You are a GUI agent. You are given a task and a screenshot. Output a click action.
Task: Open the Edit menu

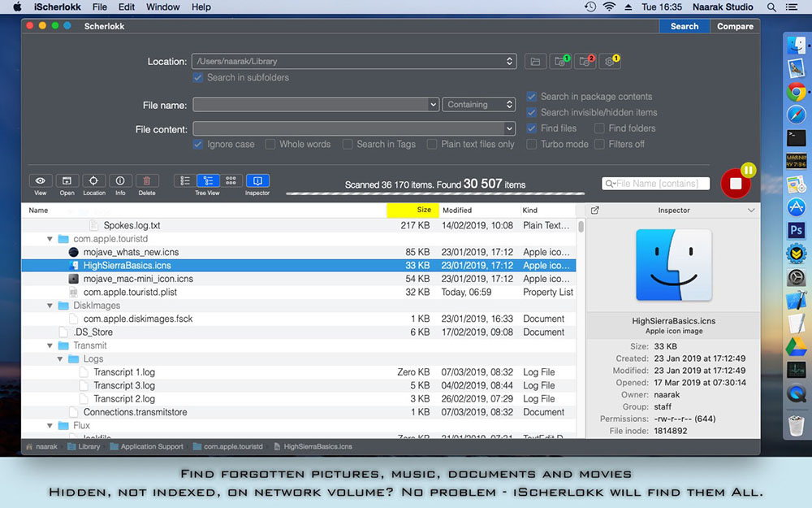click(127, 7)
